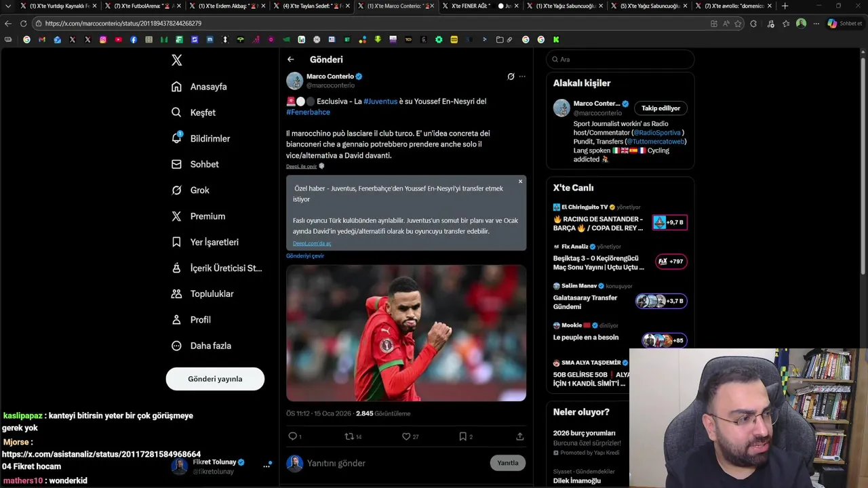Open Grok from the sidebar
The width and height of the screenshot is (868, 488).
tap(191, 190)
